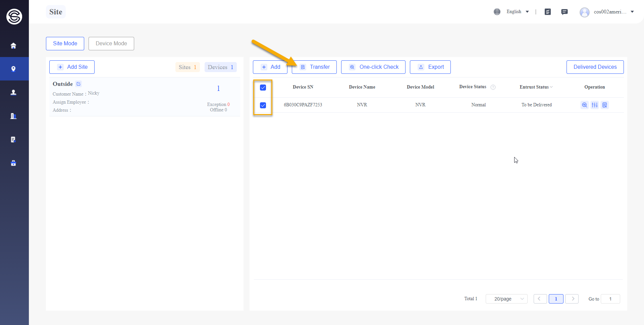Image resolution: width=644 pixels, height=325 pixels.
Task: Click the device count 1 for the Outside site
Action: (218, 89)
